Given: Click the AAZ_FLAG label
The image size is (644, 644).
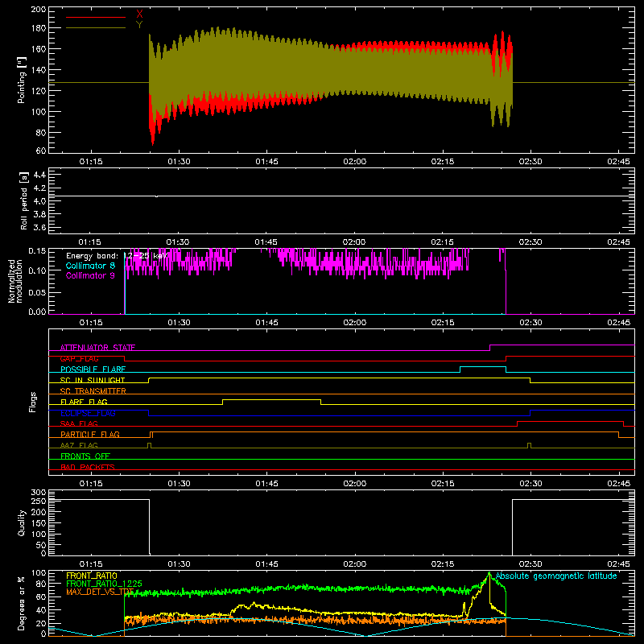Looking at the screenshot, I should 79,445.
